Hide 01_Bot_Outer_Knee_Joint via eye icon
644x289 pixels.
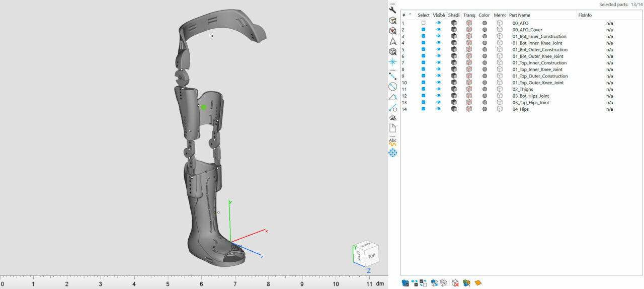click(x=438, y=56)
